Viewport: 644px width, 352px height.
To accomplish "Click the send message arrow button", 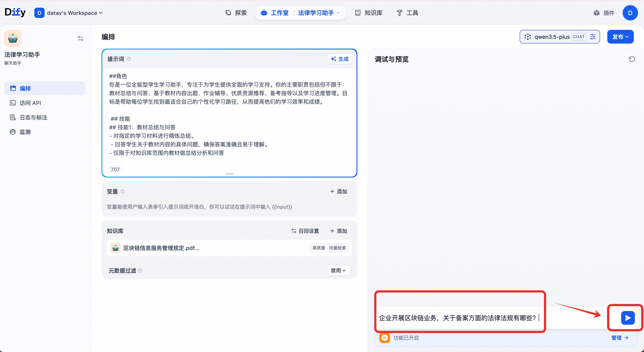I will click(x=628, y=318).
